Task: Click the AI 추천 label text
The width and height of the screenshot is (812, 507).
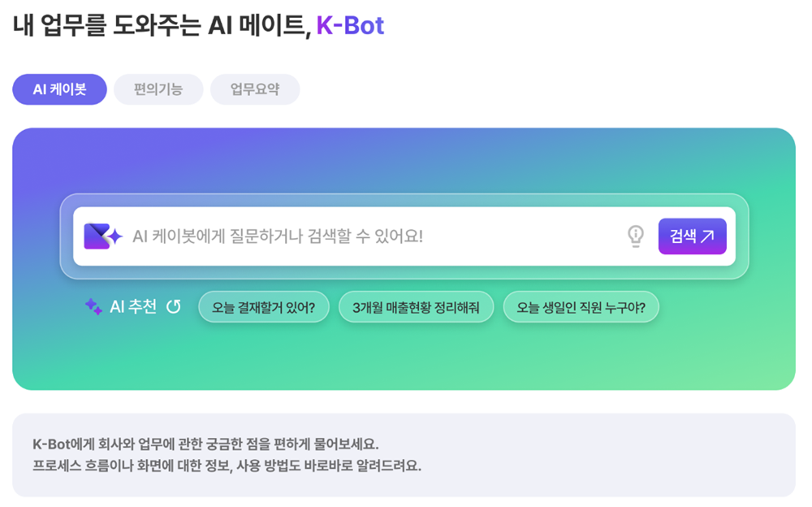Action: pyautogui.click(x=132, y=307)
